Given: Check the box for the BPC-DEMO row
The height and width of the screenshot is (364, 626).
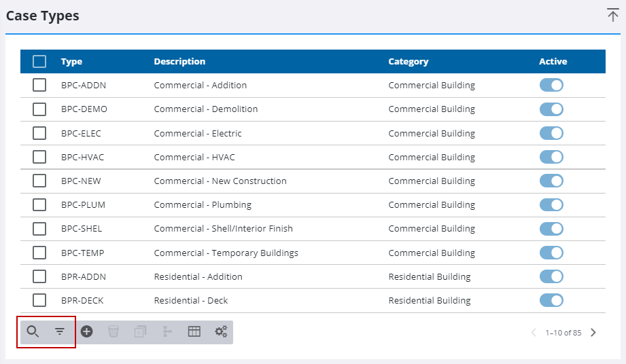Looking at the screenshot, I should [x=39, y=109].
